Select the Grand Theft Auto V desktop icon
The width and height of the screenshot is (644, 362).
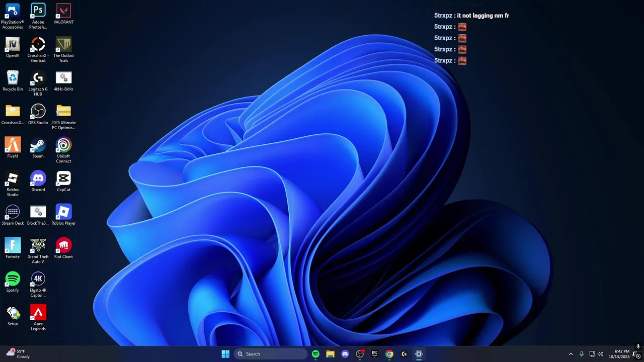[x=38, y=251]
